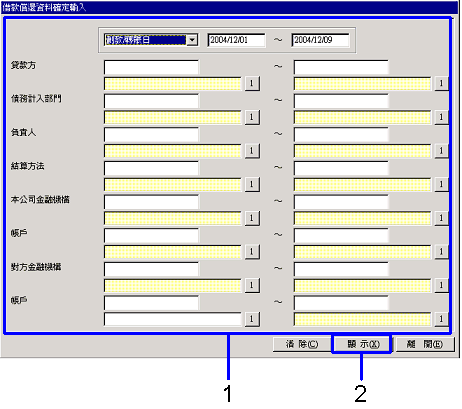Open lookup button for 負責人 right range
Screen dimensions: 462x409
441,151
